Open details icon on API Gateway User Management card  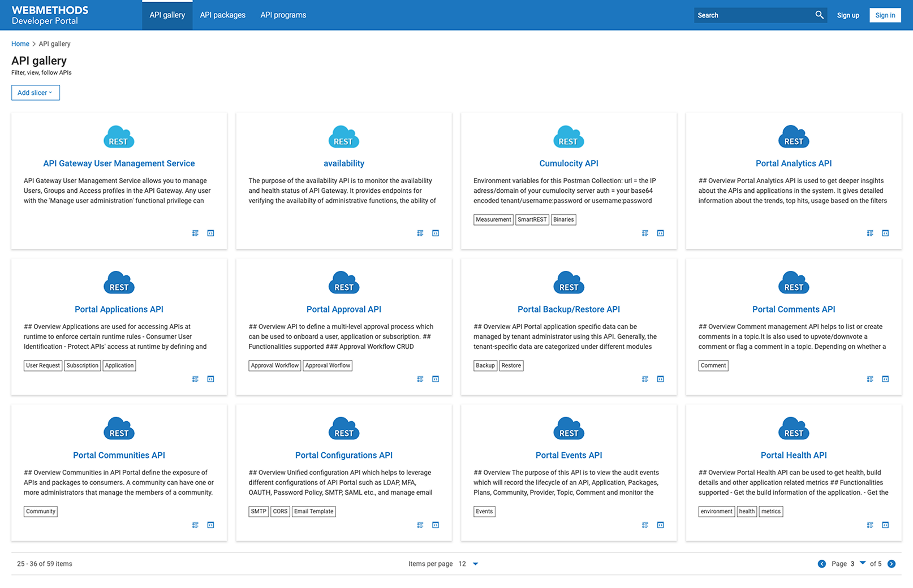(x=195, y=233)
